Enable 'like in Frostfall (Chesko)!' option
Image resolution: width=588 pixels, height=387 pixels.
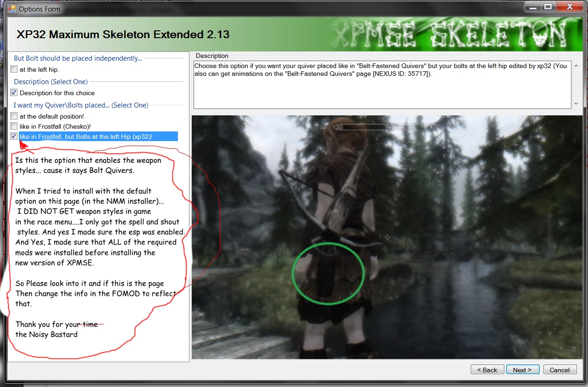click(13, 126)
